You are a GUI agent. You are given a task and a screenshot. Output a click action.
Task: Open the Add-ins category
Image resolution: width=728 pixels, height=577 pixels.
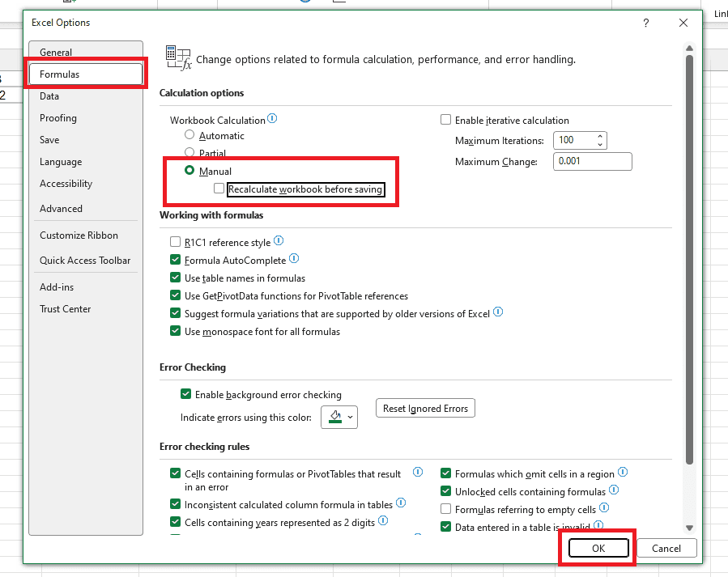[x=85, y=287]
